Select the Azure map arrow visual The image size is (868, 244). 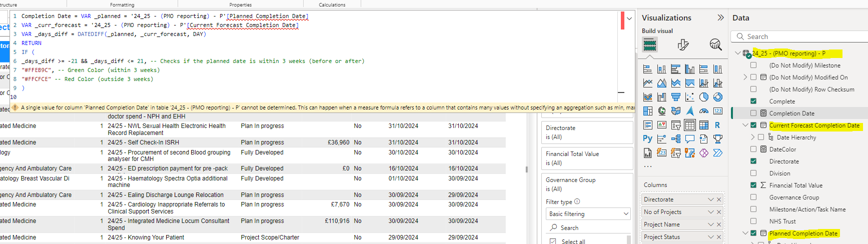(689, 111)
